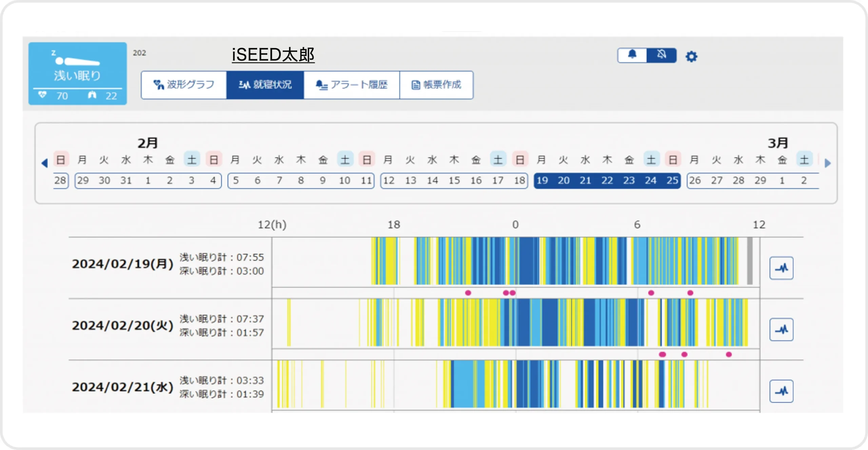The width and height of the screenshot is (868, 450).
Task: Click first pink alert marker under 02/19
Action: coord(468,293)
